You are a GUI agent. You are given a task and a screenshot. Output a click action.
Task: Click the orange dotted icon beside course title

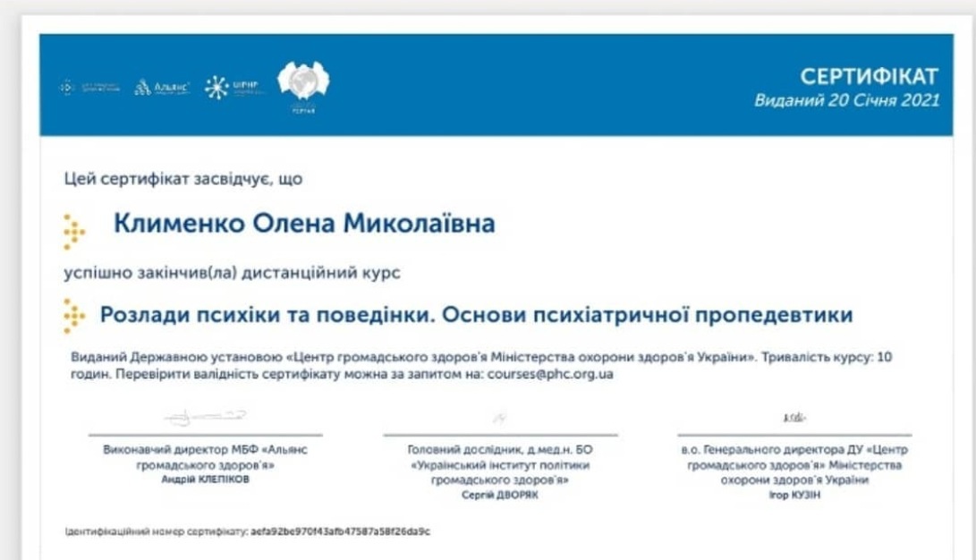pyautogui.click(x=73, y=316)
